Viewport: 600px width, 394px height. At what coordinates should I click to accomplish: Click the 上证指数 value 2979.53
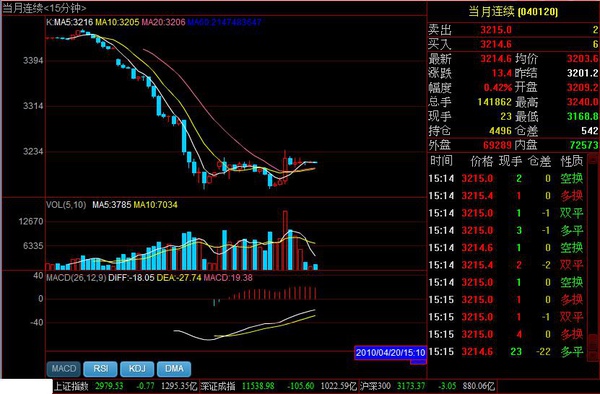109,386
